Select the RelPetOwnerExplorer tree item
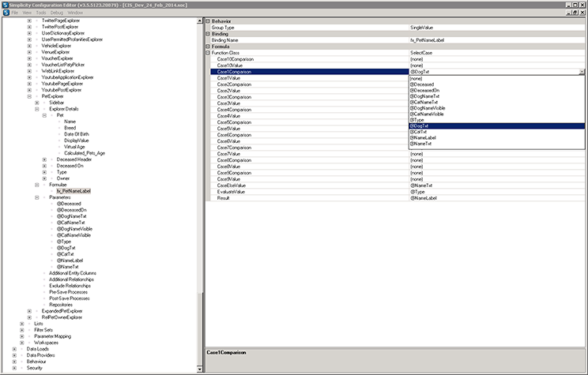Image resolution: width=588 pixels, height=375 pixels. (x=62, y=317)
